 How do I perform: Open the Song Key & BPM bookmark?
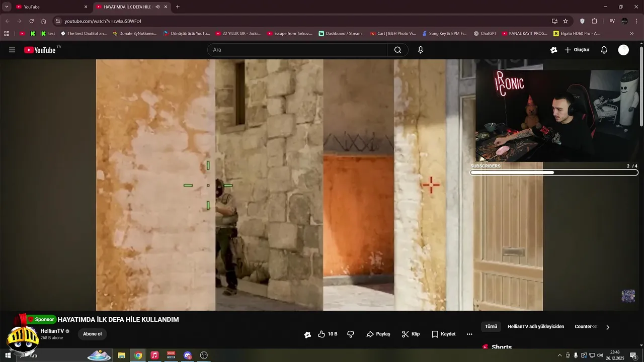444,34
